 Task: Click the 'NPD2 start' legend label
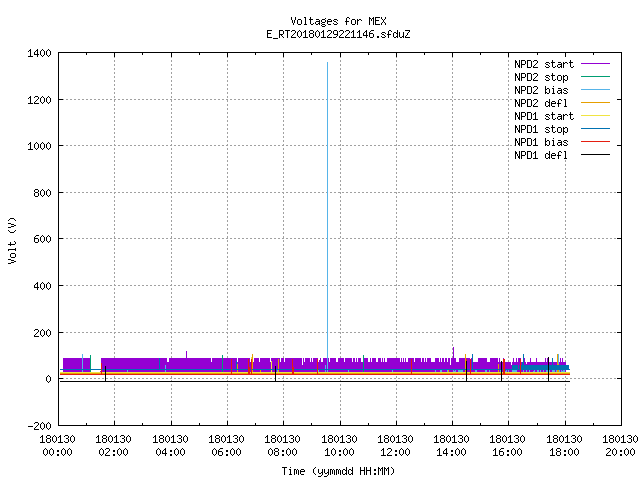tap(544, 64)
